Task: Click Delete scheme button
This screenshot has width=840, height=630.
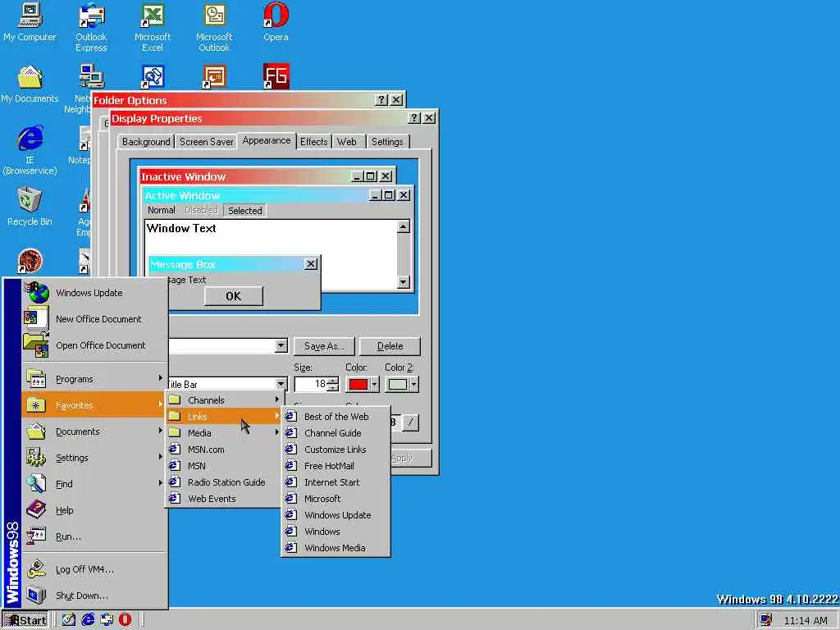Action: coord(390,346)
